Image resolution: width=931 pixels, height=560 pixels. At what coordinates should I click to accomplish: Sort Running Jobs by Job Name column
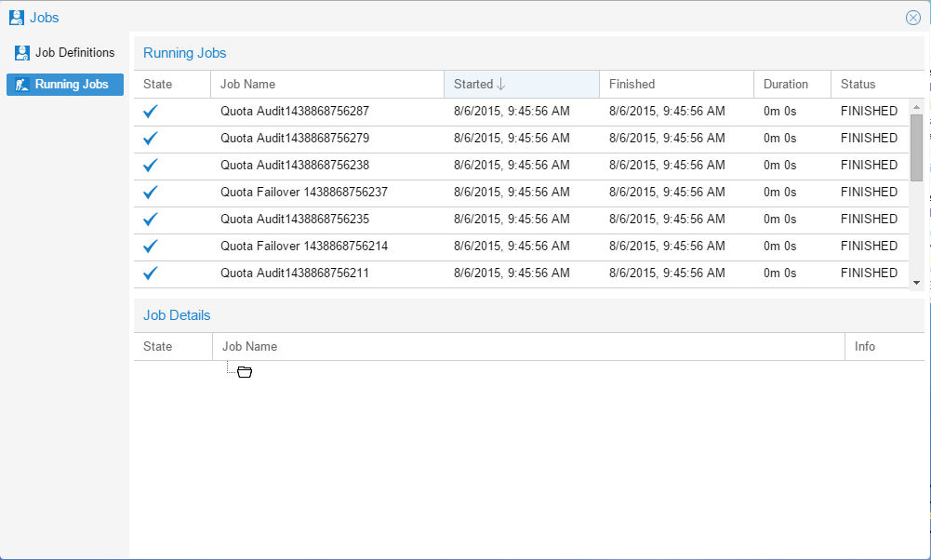coord(327,85)
